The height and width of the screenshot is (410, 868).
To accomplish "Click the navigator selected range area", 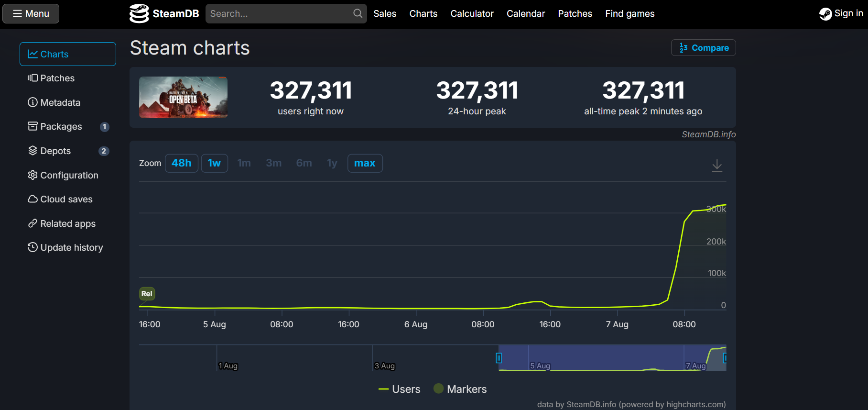I will click(612, 358).
